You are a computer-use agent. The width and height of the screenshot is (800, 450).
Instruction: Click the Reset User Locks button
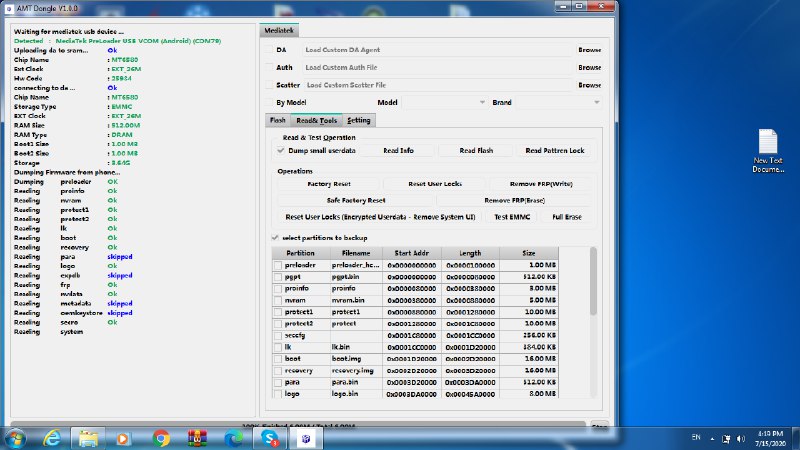pos(435,184)
